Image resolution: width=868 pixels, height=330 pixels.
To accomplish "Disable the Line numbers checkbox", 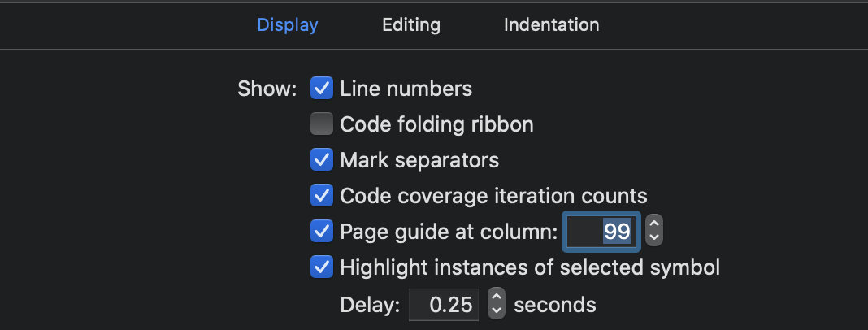I will (x=322, y=88).
